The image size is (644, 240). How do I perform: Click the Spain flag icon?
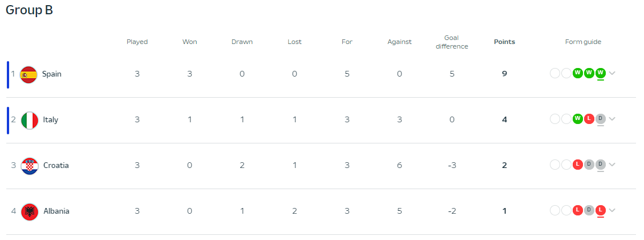pyautogui.click(x=29, y=74)
